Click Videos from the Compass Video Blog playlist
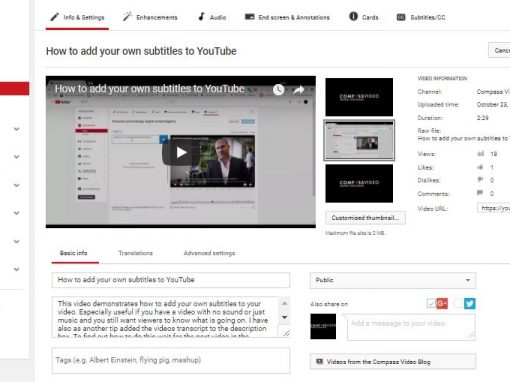Image resolution: width=510 pixels, height=382 pixels. pos(393,362)
